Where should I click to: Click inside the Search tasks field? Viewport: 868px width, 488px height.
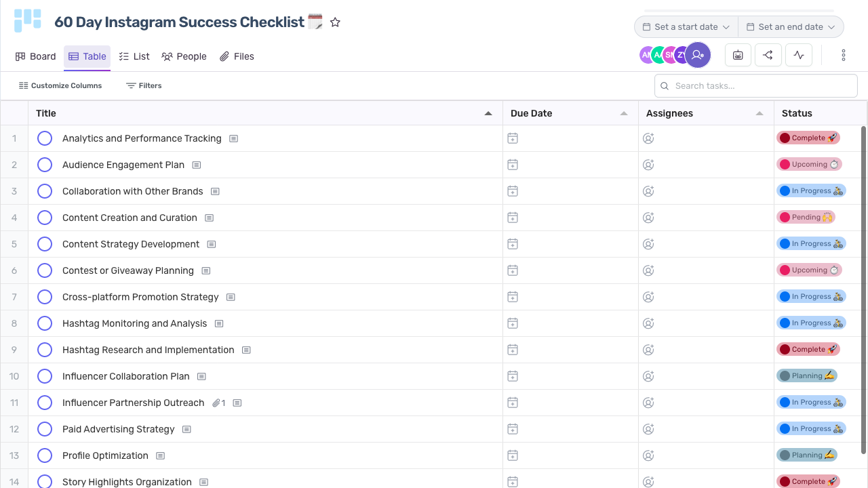(755, 85)
